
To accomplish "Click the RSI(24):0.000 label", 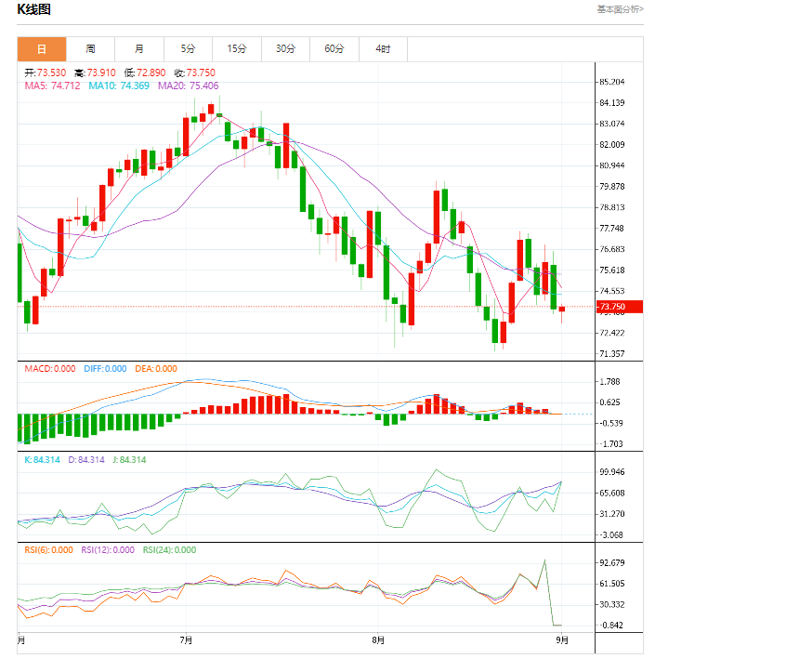I will pyautogui.click(x=169, y=550).
